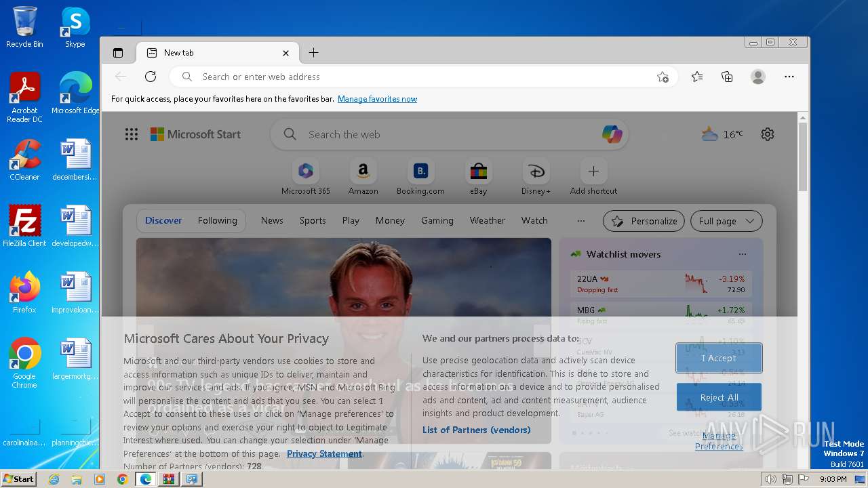Viewport: 868px width, 488px height.
Task: Click the address bar input
Action: [424, 77]
